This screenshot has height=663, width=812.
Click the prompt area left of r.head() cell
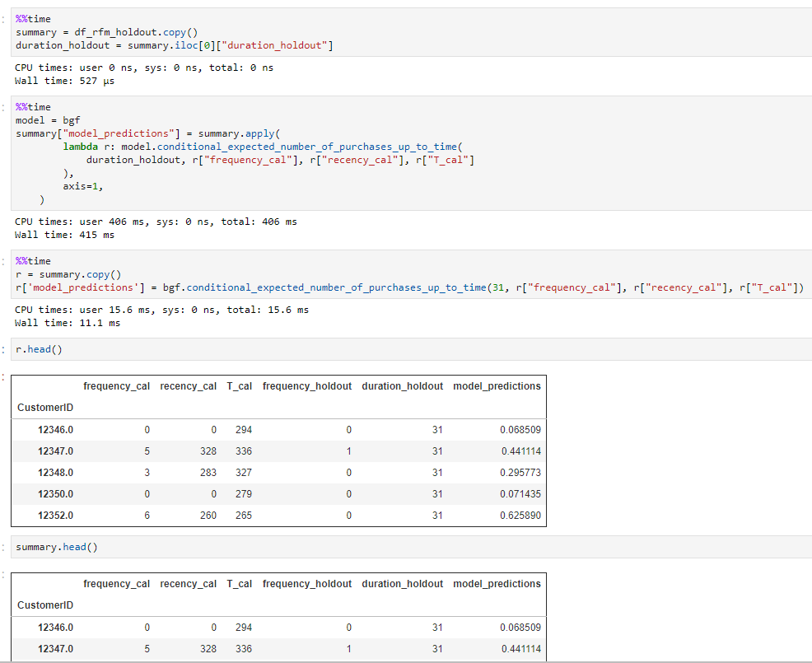pos(4,349)
